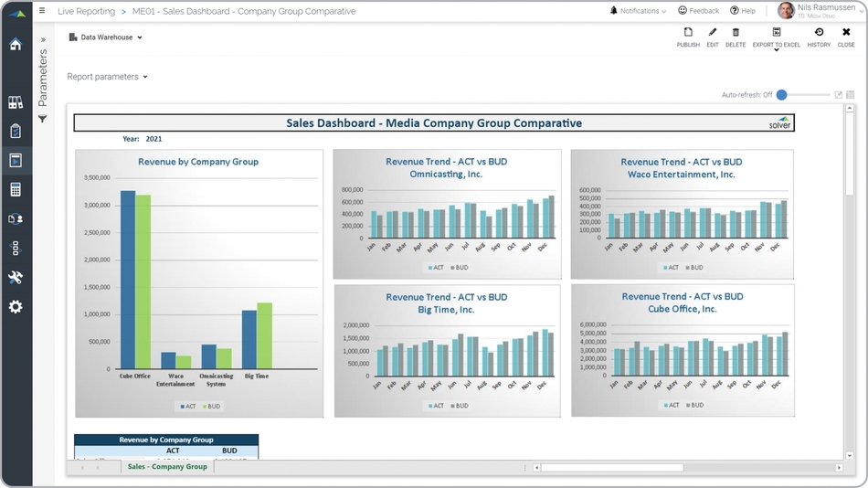Click the wrench tools sidebar icon
This screenshot has width=868, height=488.
pyautogui.click(x=16, y=278)
